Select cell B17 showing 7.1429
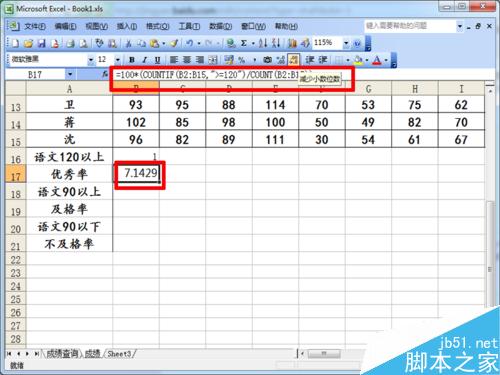500x375 pixels. [x=136, y=173]
